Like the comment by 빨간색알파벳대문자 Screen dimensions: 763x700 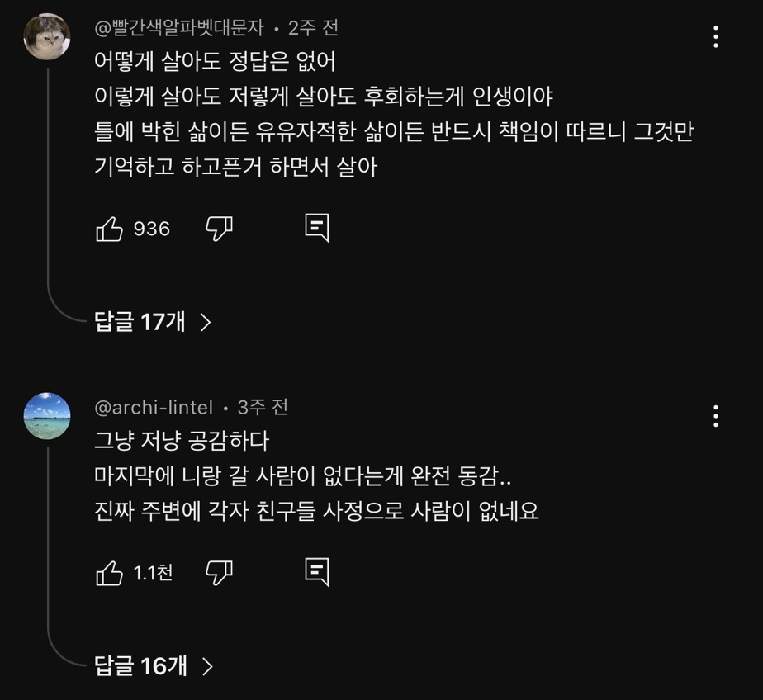point(109,229)
